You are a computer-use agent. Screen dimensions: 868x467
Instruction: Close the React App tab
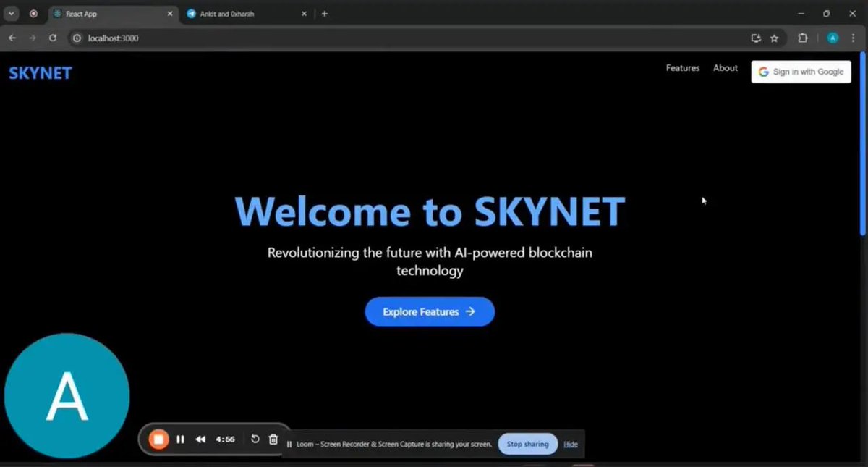coord(170,14)
